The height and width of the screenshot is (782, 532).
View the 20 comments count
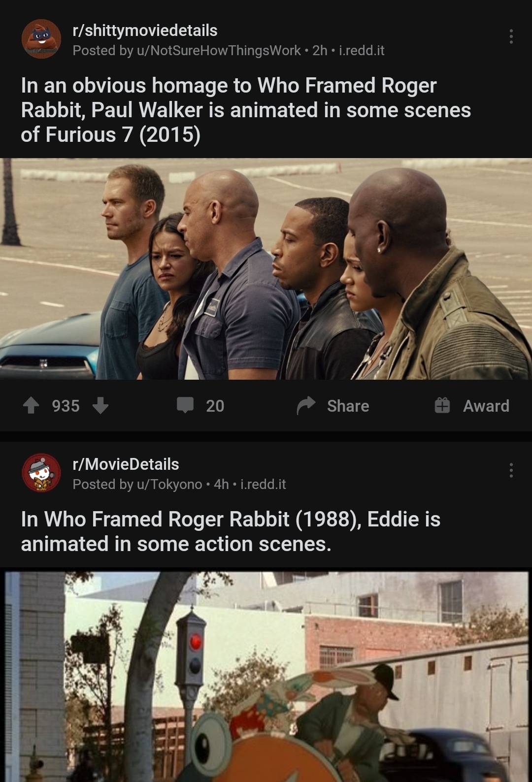215,406
